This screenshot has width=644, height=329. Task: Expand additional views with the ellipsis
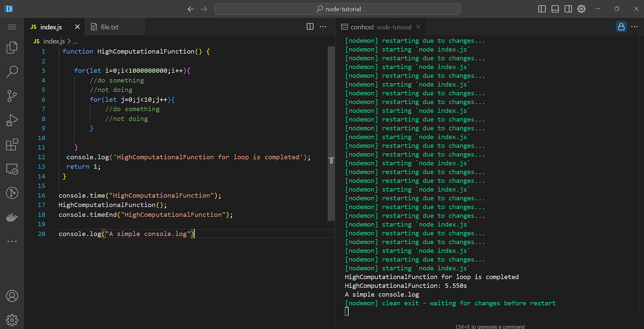pyautogui.click(x=12, y=241)
